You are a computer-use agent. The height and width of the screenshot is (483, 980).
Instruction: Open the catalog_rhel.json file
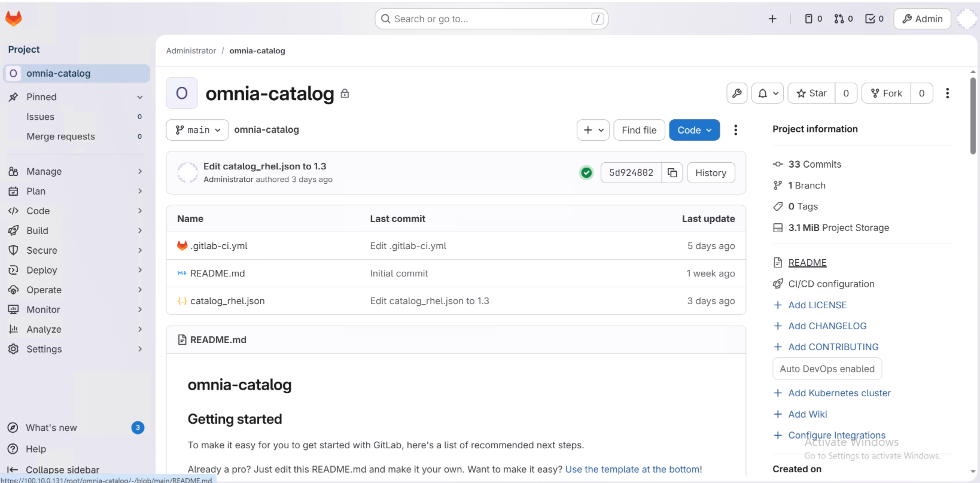[227, 301]
